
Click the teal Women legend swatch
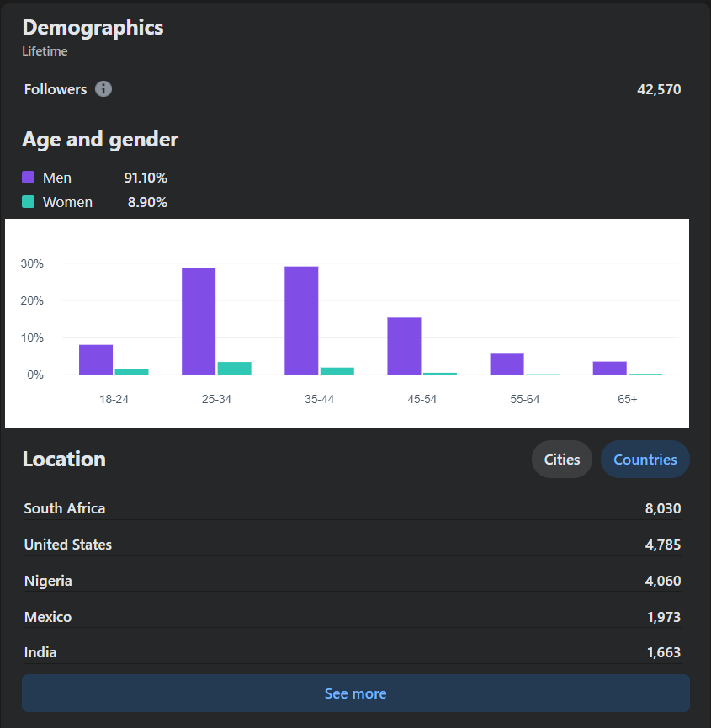pyautogui.click(x=29, y=202)
